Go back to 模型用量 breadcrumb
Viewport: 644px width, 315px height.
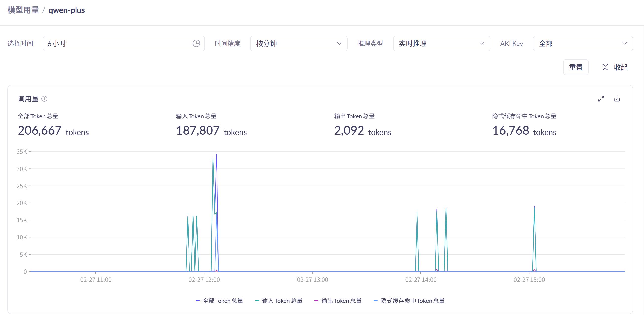(x=23, y=10)
